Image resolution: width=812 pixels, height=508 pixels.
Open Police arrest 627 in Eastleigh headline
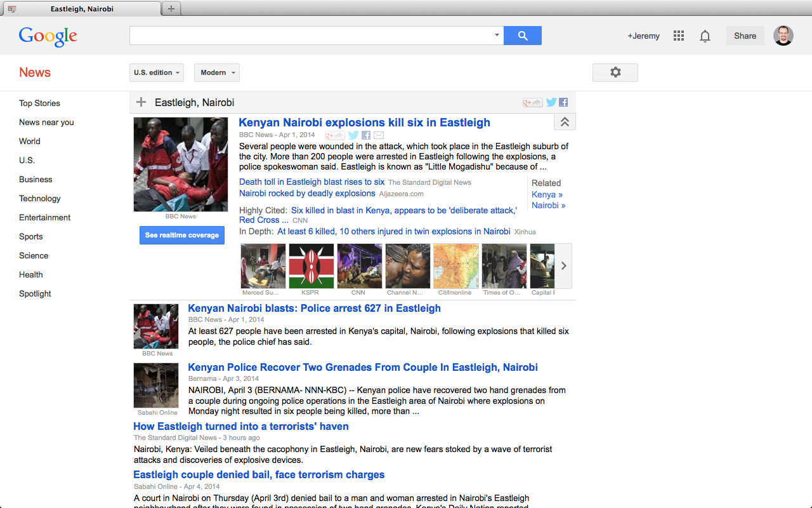314,308
